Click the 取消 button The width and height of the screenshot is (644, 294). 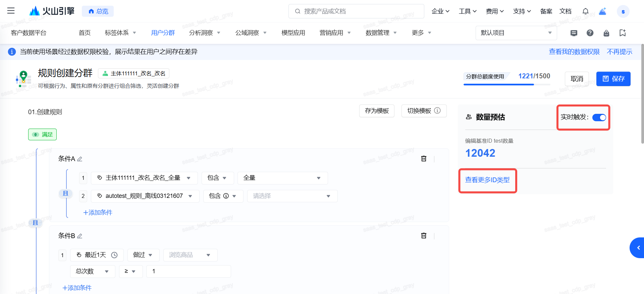point(577,79)
